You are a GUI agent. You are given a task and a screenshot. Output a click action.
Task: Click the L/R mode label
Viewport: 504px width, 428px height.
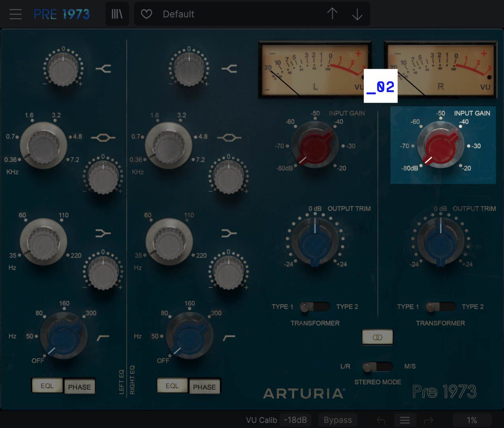tap(345, 366)
